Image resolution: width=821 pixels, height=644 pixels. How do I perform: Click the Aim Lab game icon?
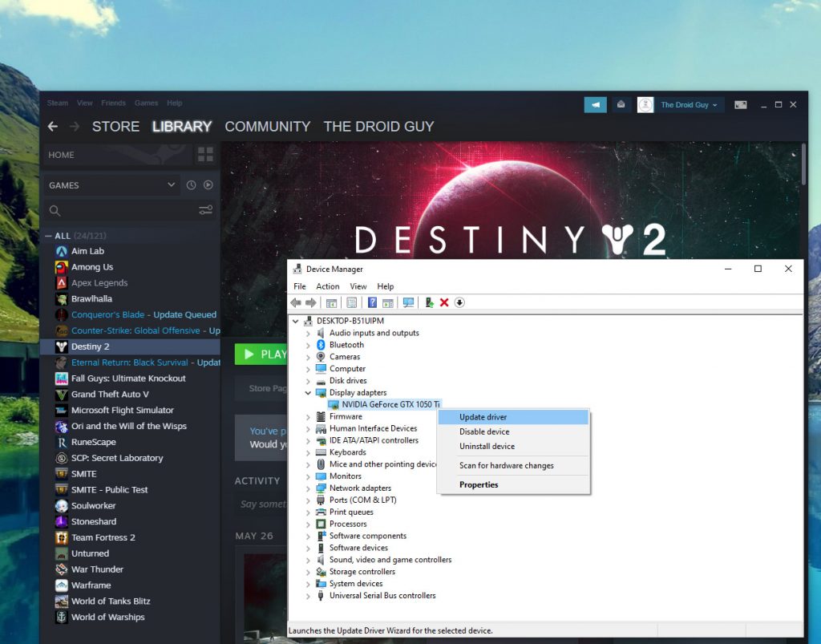click(62, 251)
